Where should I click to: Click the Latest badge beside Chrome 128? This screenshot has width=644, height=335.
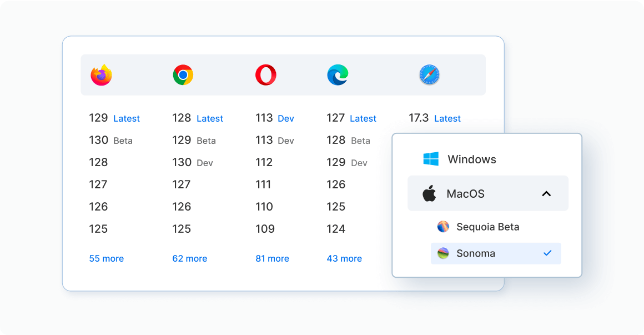[210, 118]
